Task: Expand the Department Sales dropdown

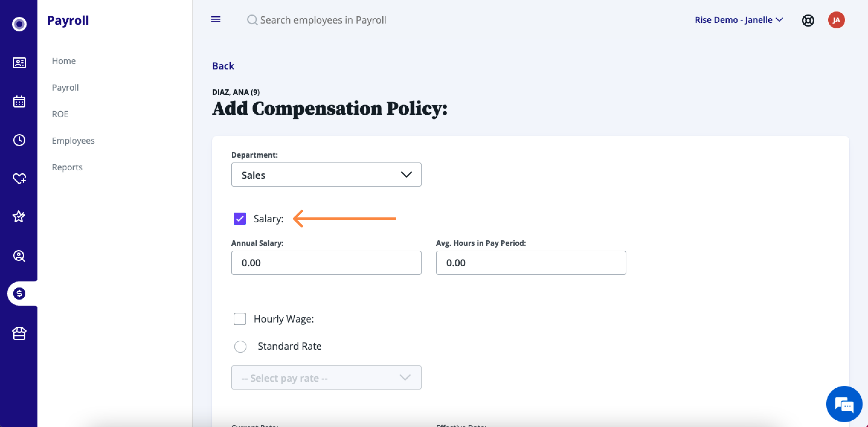Action: [326, 175]
